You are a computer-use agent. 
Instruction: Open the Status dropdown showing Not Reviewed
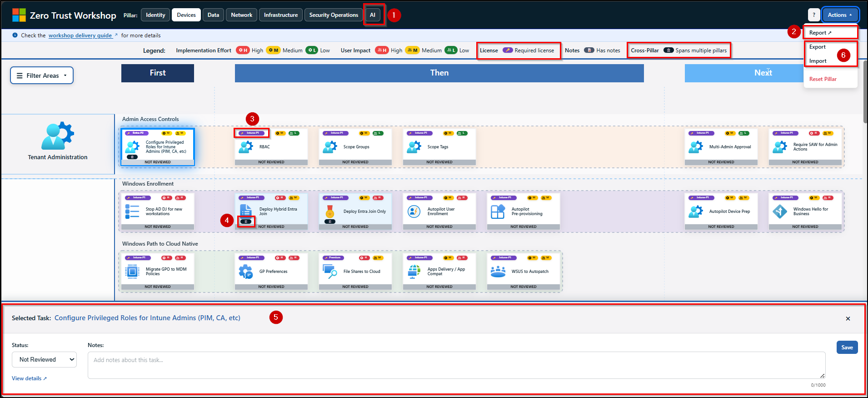44,359
